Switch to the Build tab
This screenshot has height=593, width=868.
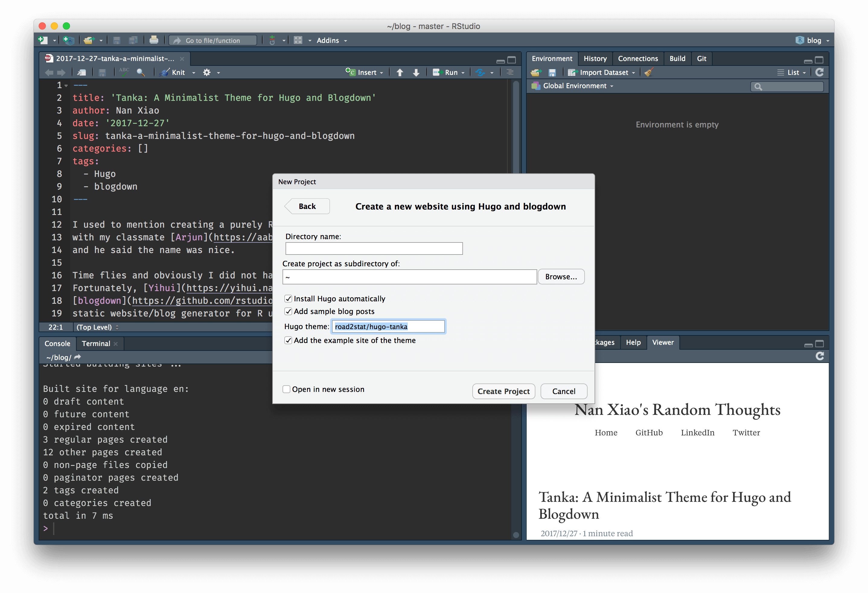tap(677, 59)
